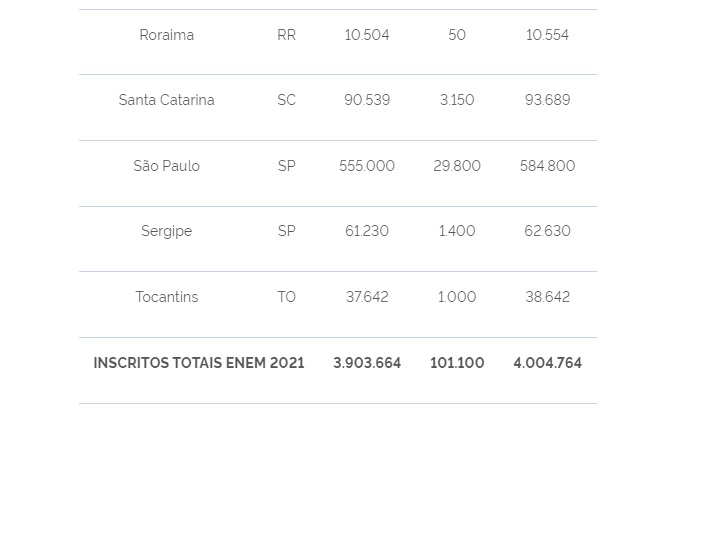720x548 pixels.
Task: Click Sergipe total 62.630
Action: tap(547, 231)
